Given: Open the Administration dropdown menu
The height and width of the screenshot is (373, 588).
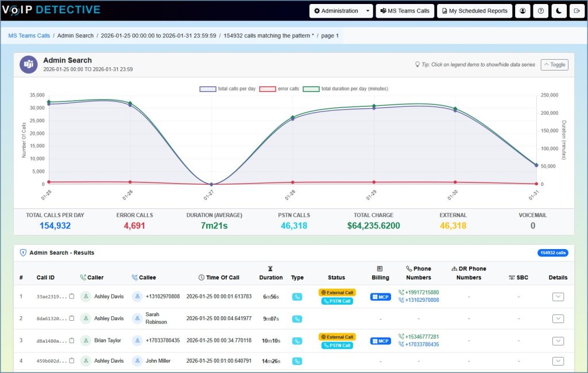Looking at the screenshot, I should click(x=341, y=11).
